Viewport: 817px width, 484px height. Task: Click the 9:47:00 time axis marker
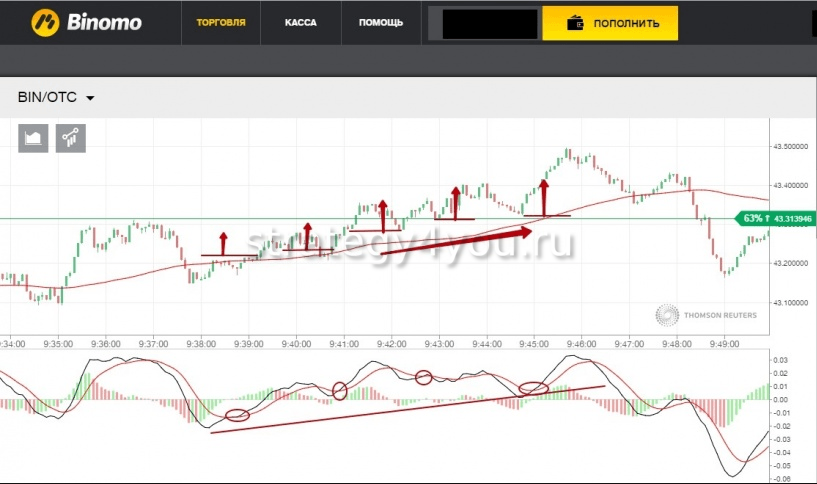tap(629, 343)
